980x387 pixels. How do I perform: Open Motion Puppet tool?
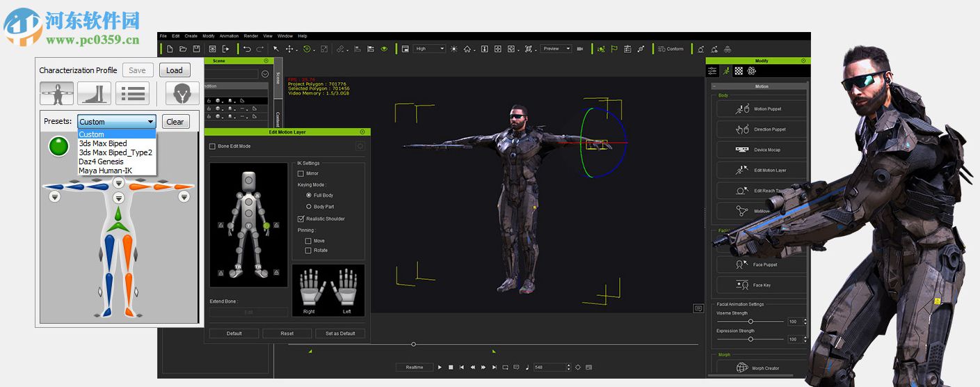tap(762, 109)
